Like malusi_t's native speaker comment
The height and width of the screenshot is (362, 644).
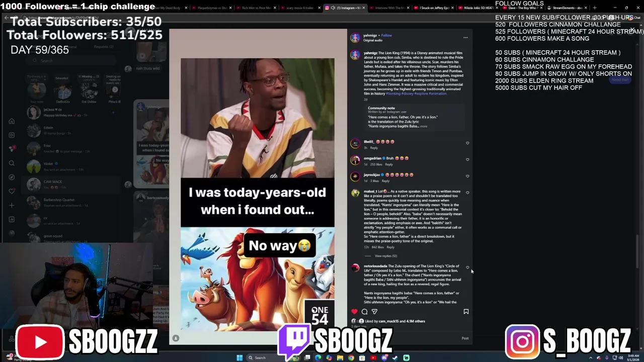(467, 193)
